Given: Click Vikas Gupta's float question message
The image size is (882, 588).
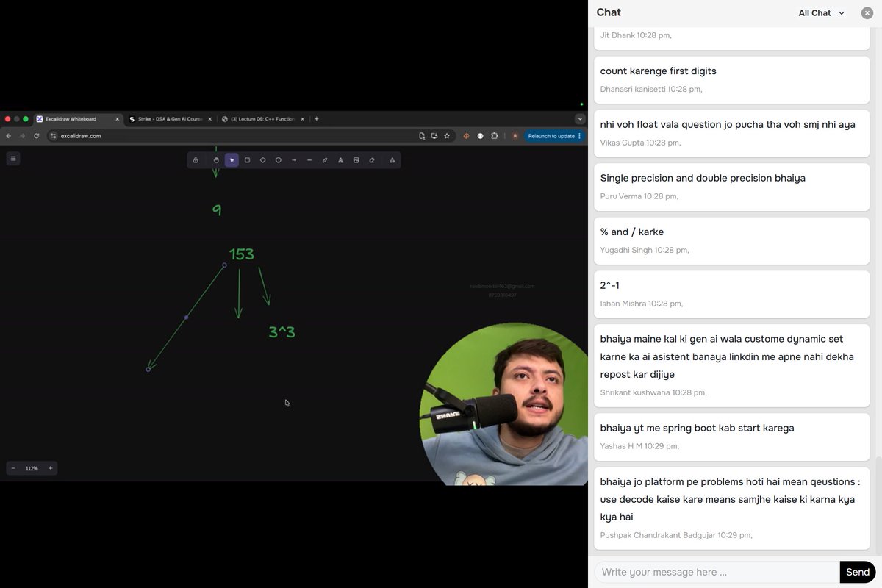Looking at the screenshot, I should [x=731, y=133].
